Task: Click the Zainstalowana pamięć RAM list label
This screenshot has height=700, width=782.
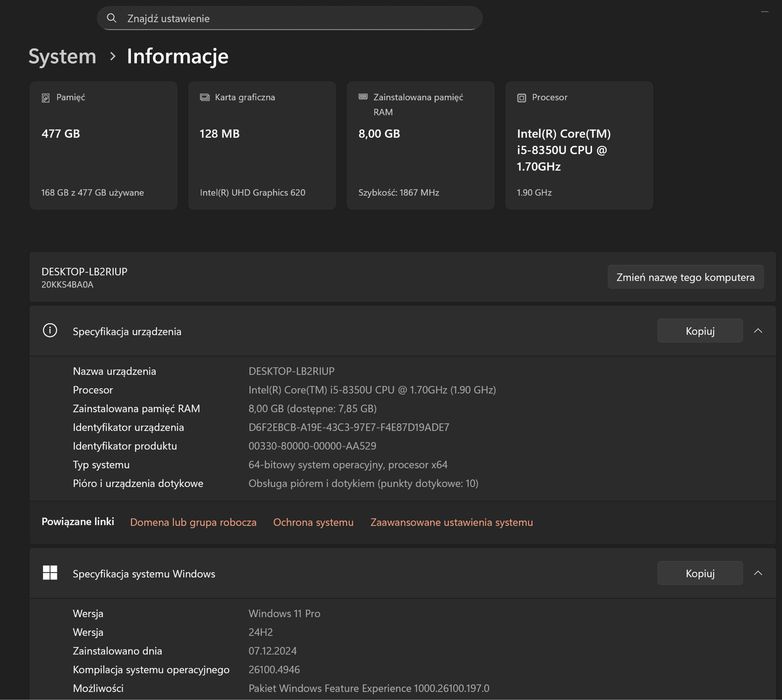Action: 136,408
